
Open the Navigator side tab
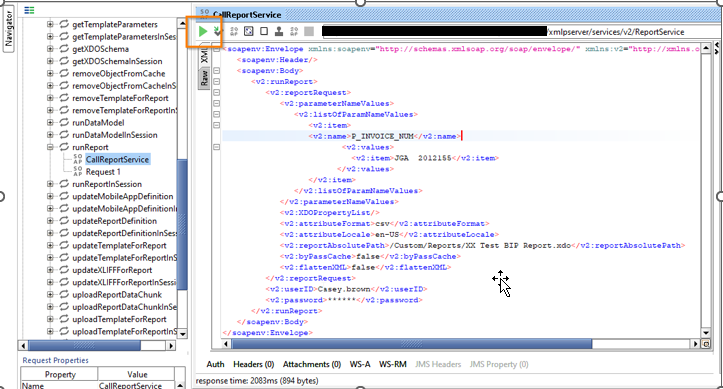click(8, 28)
